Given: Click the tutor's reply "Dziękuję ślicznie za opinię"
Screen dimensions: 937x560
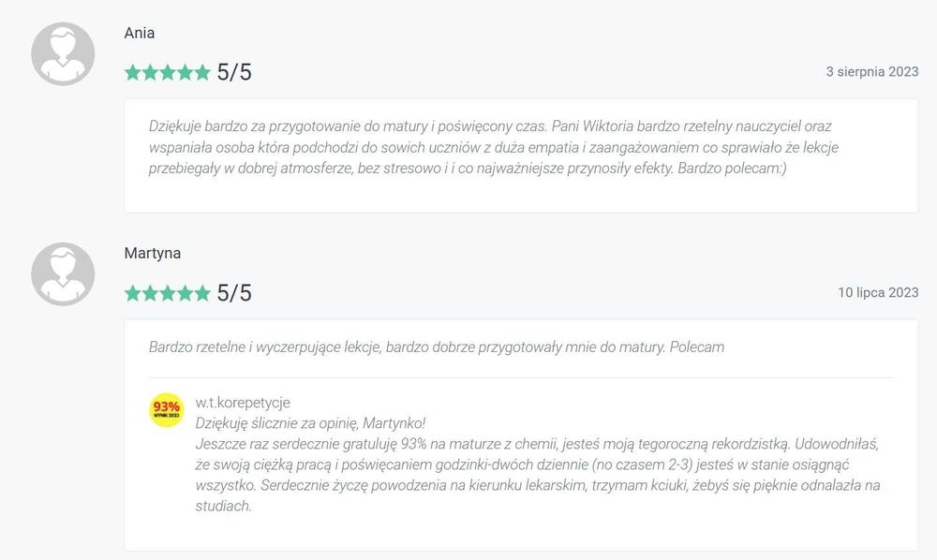Looking at the screenshot, I should (310, 422).
